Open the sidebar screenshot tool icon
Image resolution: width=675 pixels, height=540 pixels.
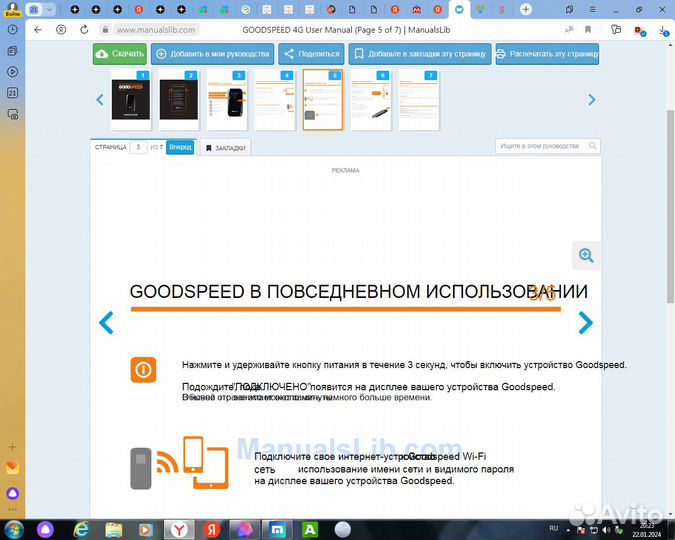point(12,114)
